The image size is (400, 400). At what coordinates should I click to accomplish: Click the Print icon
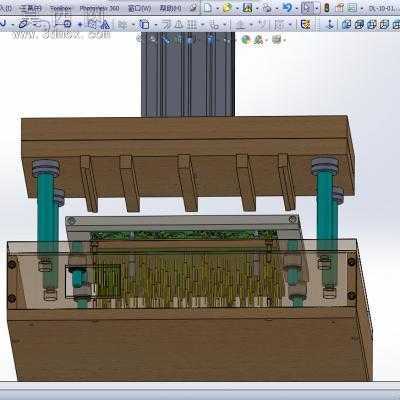267,8
